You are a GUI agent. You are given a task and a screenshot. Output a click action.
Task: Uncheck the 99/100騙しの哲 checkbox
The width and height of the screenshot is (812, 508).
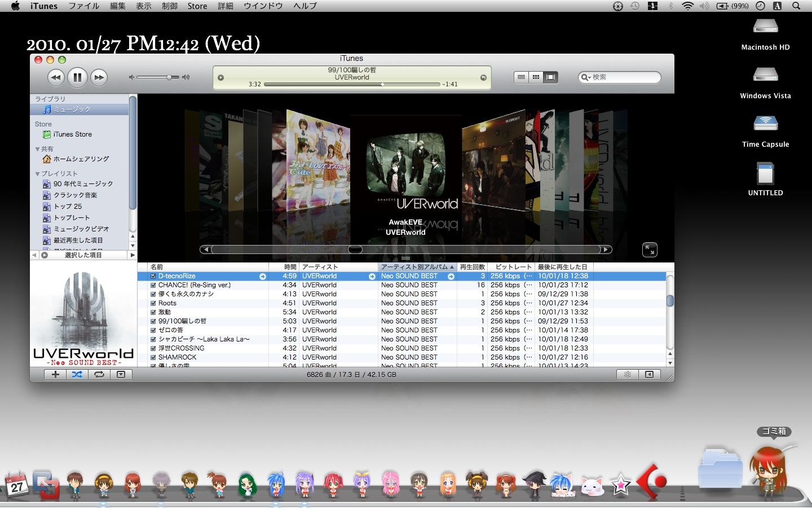click(153, 321)
